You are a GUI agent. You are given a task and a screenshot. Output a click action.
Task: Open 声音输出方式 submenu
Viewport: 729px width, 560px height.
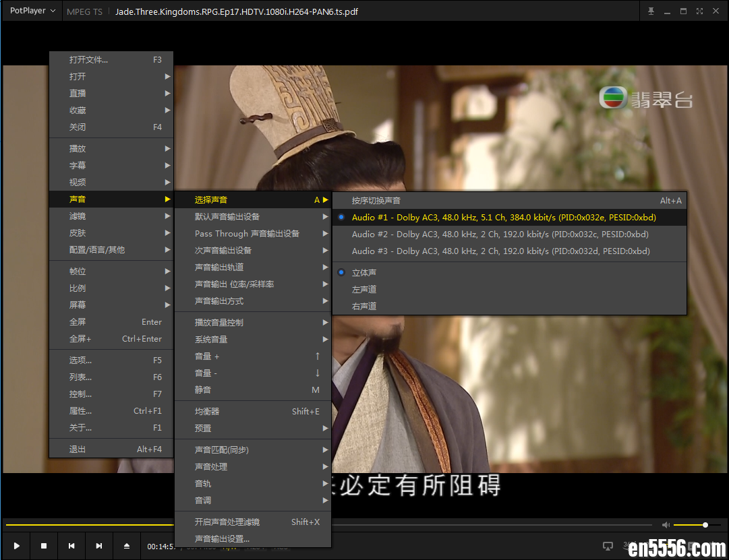pyautogui.click(x=253, y=301)
